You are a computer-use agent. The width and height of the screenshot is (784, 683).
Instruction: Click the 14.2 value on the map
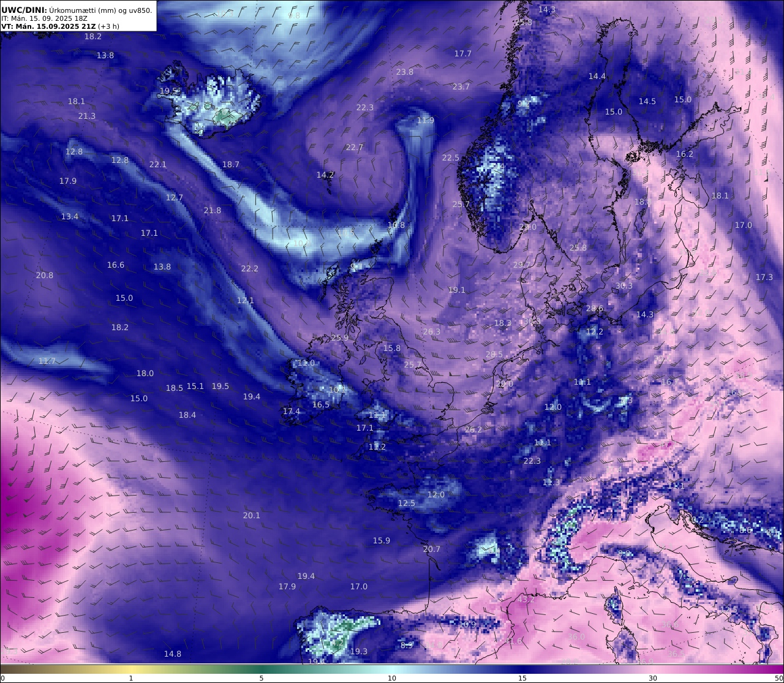[325, 175]
